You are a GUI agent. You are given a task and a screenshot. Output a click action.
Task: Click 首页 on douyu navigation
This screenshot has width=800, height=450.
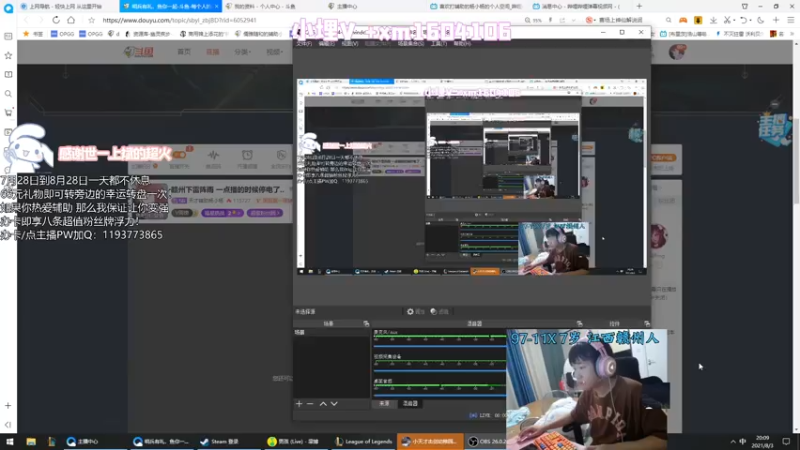click(x=184, y=52)
